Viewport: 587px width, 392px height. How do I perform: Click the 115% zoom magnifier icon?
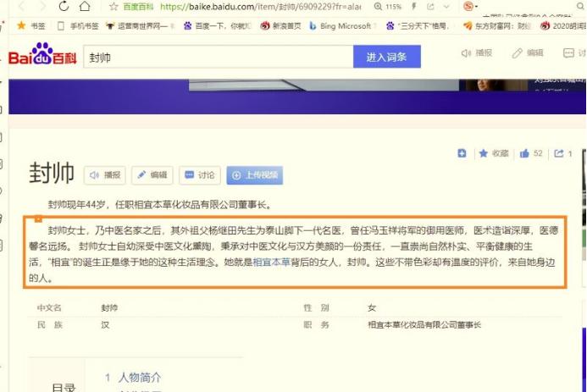point(378,7)
